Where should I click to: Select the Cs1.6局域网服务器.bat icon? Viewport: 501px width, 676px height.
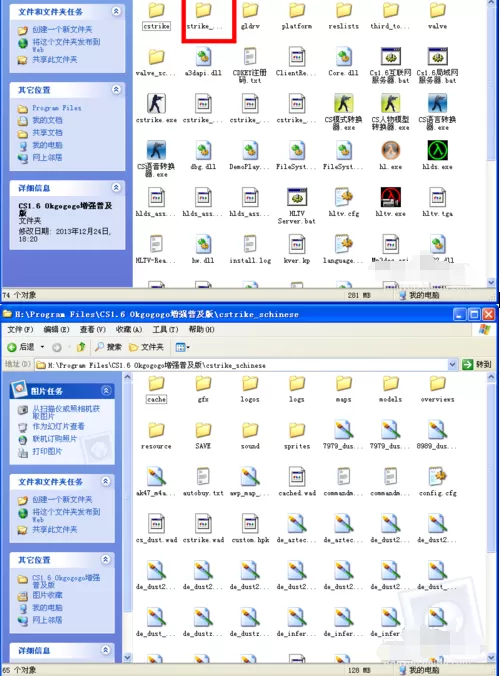pyautogui.click(x=438, y=57)
